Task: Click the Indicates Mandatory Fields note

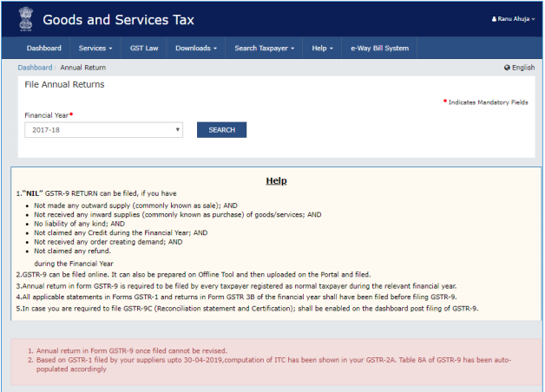Action: [488, 102]
